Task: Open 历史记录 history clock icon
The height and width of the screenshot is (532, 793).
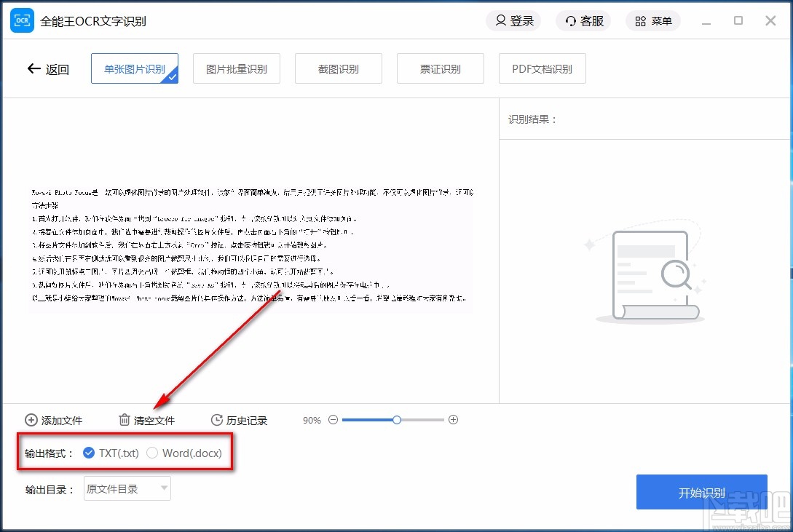Action: 217,420
